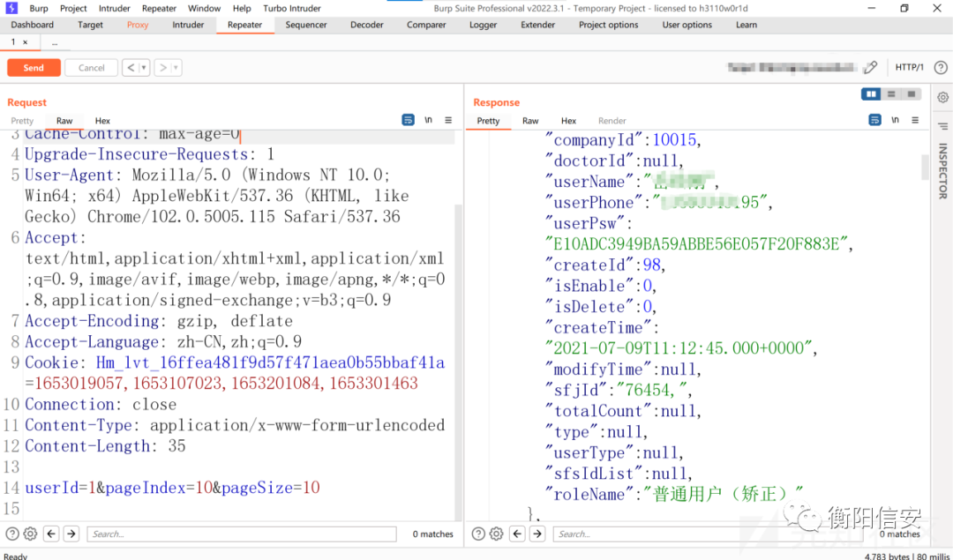Toggle Request word wrap icon
The width and height of the screenshot is (953, 560).
pos(409,120)
